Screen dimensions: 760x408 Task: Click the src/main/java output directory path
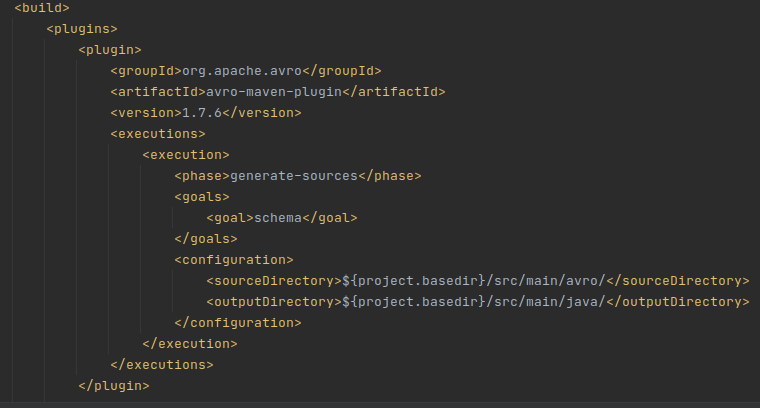[546, 302]
